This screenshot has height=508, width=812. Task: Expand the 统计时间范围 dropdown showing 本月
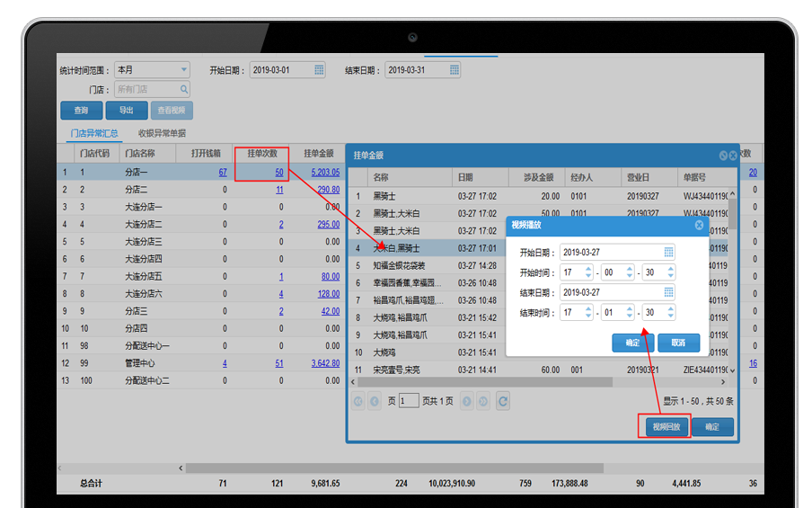coord(184,69)
